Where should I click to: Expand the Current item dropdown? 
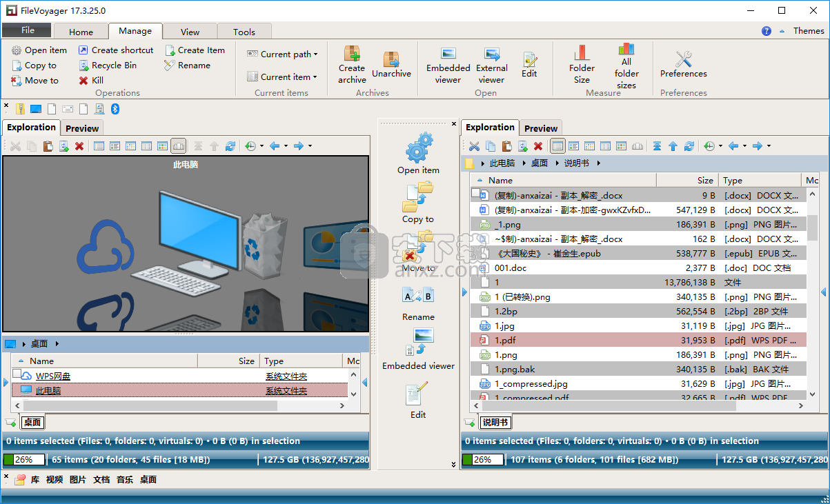[x=315, y=77]
